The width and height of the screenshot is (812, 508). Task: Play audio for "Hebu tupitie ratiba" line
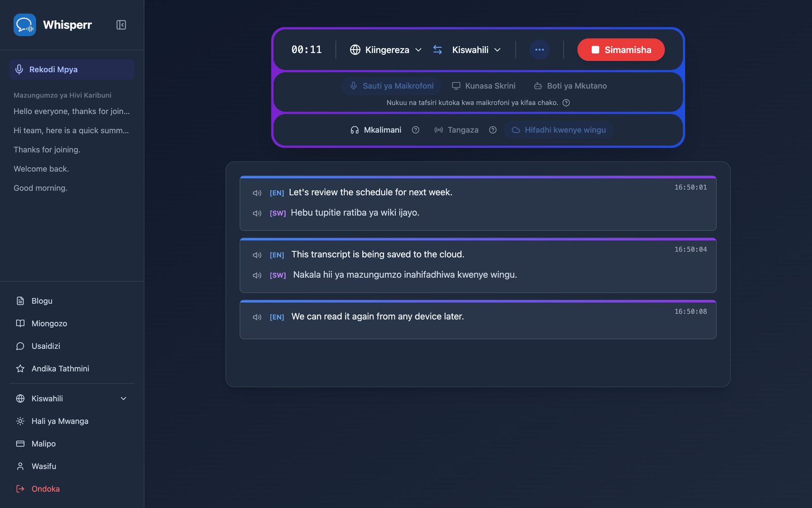coord(257,213)
